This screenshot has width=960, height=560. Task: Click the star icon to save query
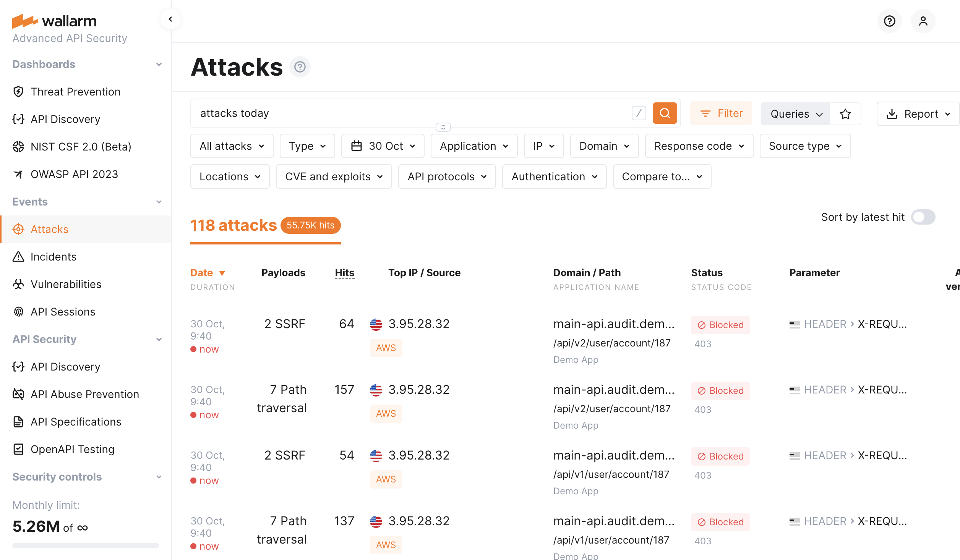click(845, 114)
